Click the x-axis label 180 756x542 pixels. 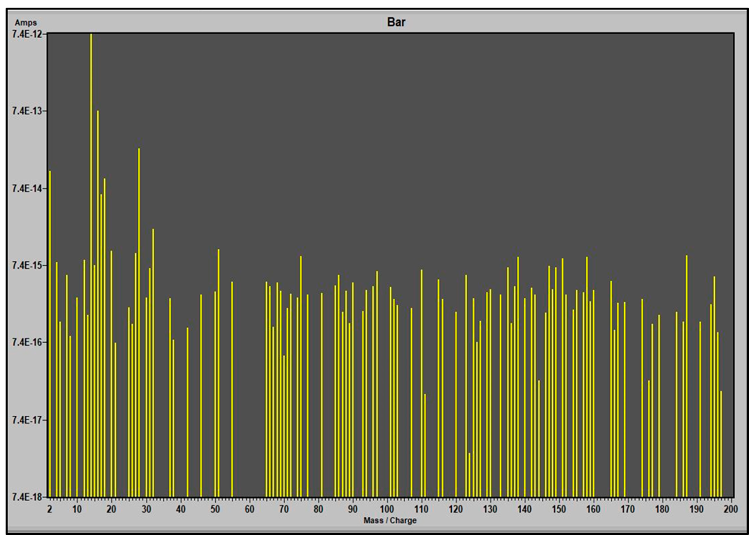click(x=662, y=509)
